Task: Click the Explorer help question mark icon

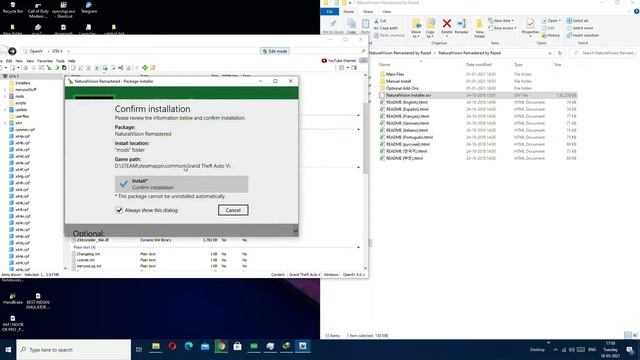Action: pyautogui.click(x=636, y=11)
